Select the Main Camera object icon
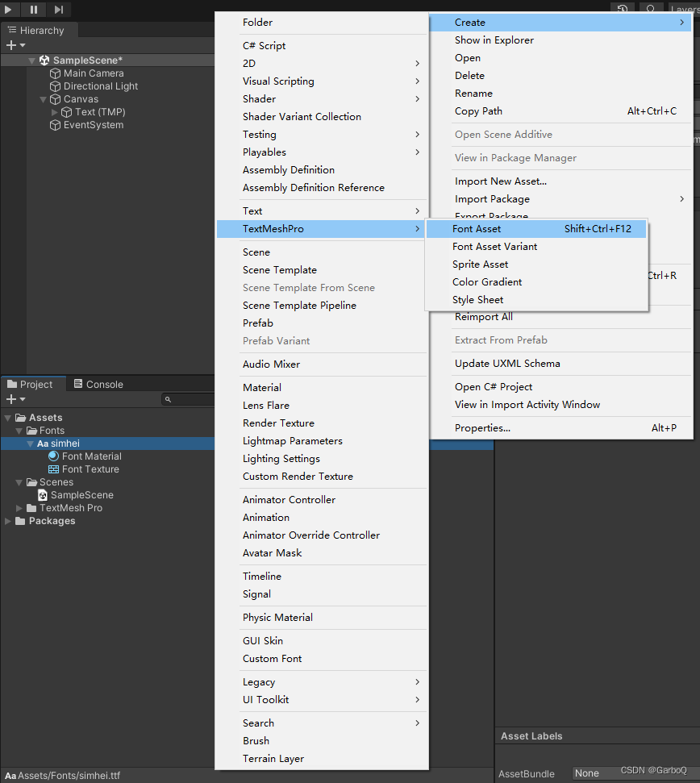 click(x=53, y=73)
